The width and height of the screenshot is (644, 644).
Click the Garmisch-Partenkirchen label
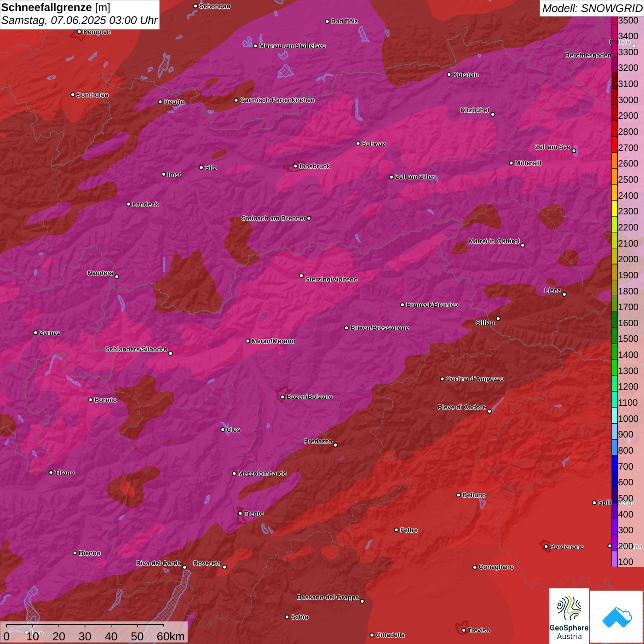click(x=277, y=100)
